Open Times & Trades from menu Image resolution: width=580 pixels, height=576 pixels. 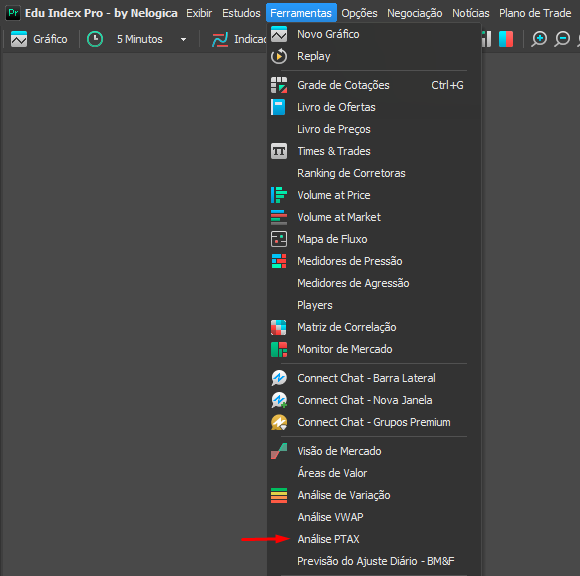coord(374,151)
